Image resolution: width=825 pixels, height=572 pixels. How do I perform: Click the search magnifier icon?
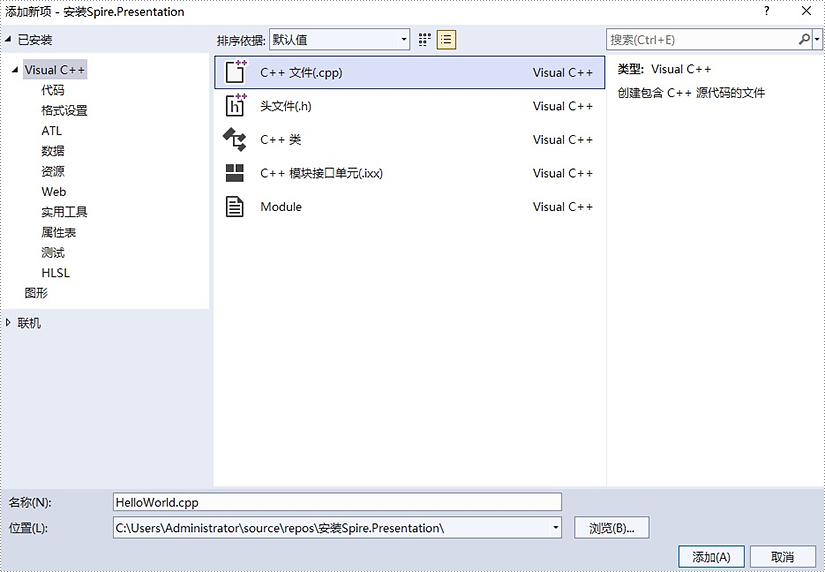point(804,39)
